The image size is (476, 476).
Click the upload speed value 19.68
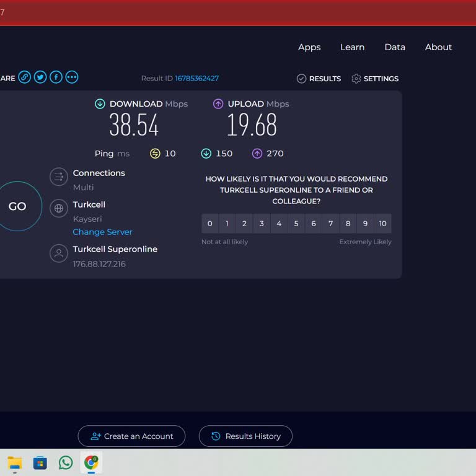252,125
